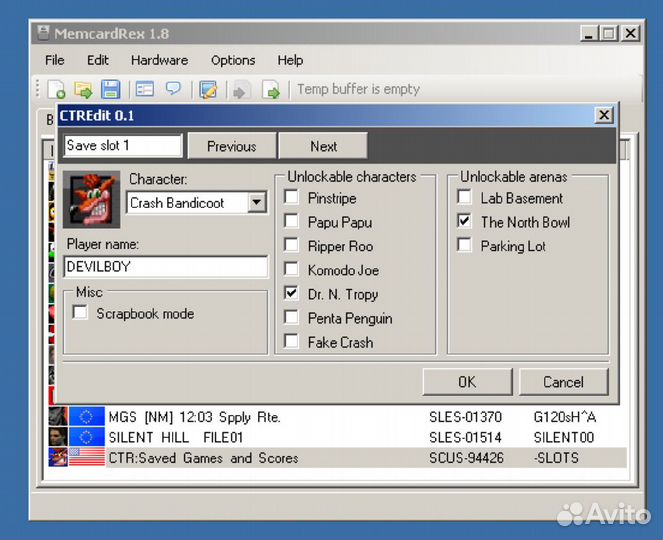Click the G120sH^A identifier cell
663x540 pixels.
point(564,417)
